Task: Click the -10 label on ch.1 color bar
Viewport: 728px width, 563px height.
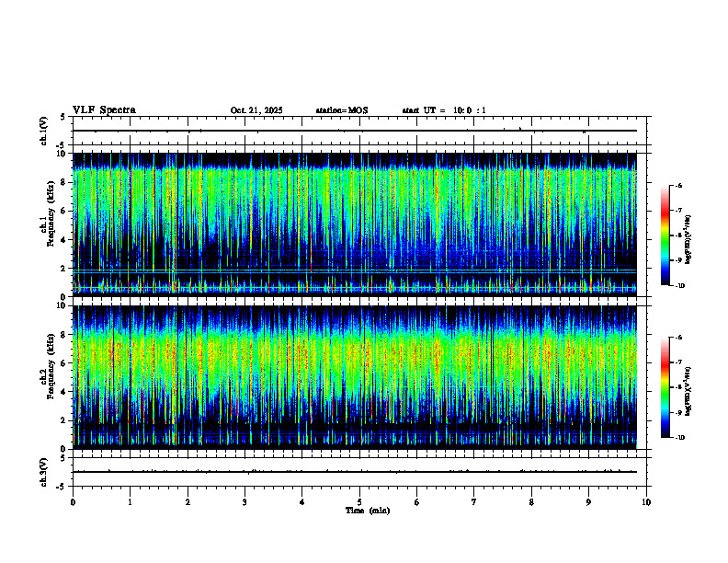Action: 679,286
